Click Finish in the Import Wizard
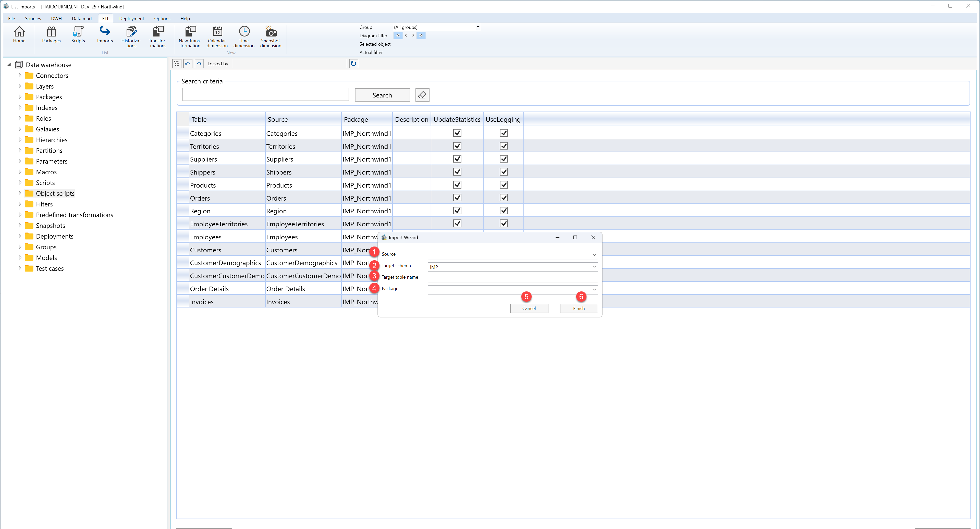980x529 pixels. (579, 308)
